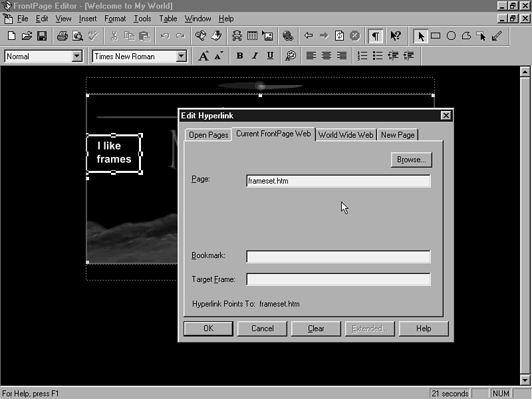Click the Create Hyperlink globe icon
This screenshot has height=399, width=532.
coord(287,36)
